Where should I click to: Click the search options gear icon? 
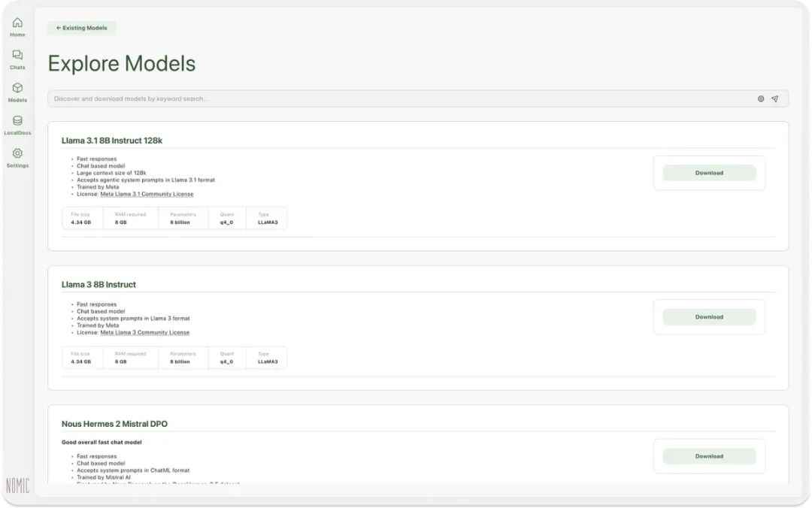point(761,99)
